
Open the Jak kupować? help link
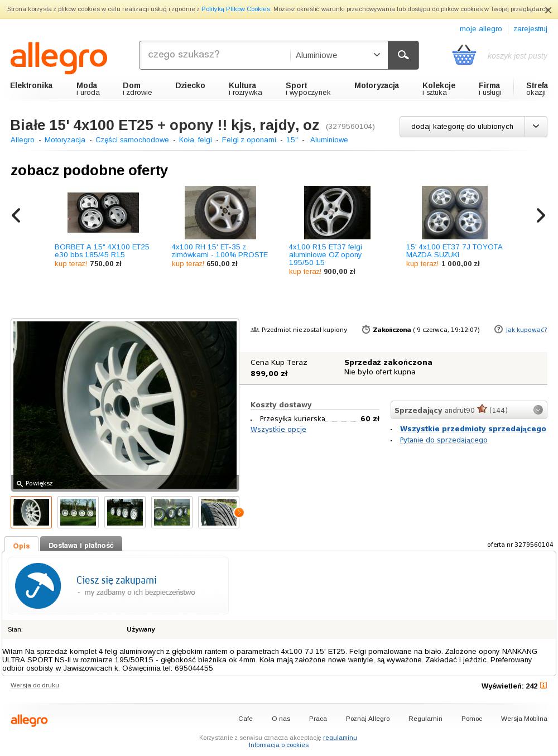coord(526,330)
